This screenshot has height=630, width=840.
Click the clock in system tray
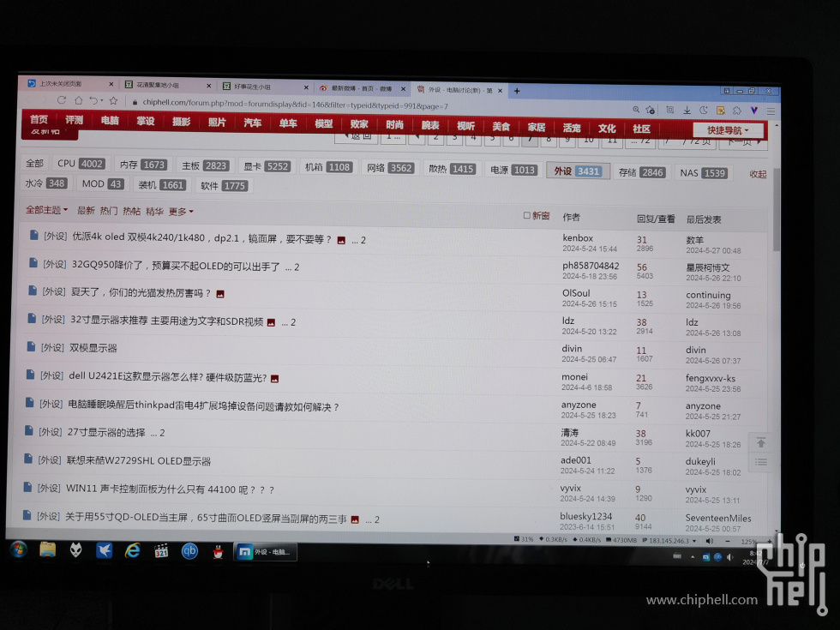coord(755,558)
